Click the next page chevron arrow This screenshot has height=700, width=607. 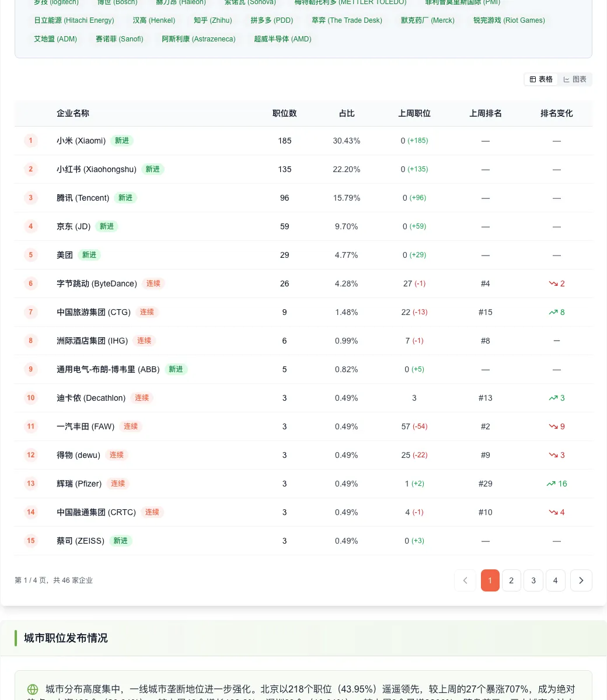tap(581, 580)
